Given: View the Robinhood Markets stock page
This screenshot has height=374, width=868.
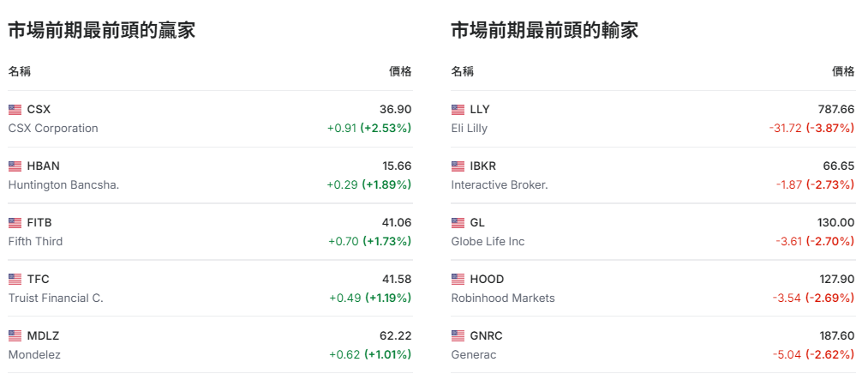Looking at the screenshot, I should coord(503,298).
